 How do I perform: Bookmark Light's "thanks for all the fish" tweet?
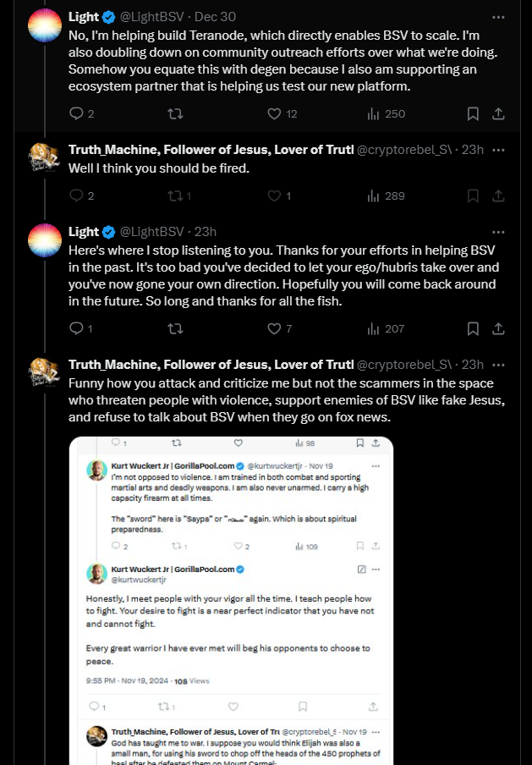pyautogui.click(x=473, y=328)
